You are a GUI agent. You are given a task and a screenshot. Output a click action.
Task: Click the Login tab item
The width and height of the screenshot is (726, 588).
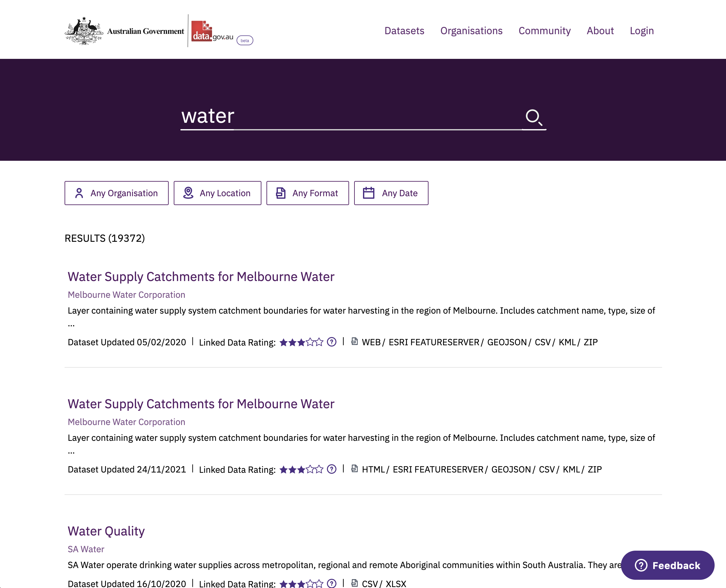(642, 30)
